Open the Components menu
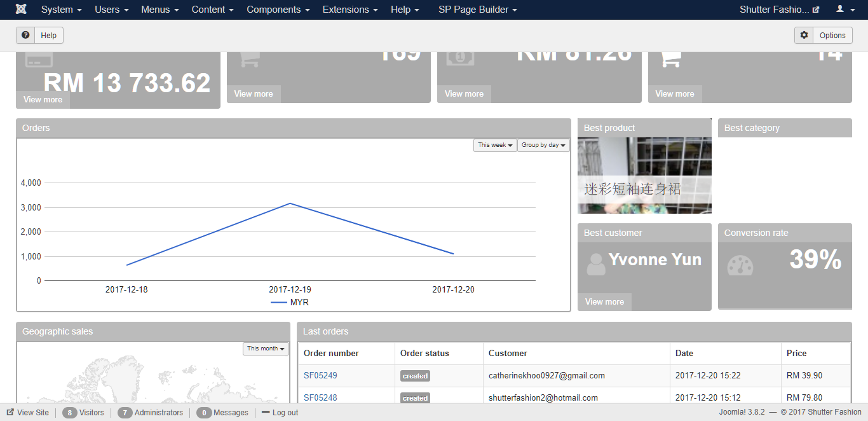 tap(278, 10)
